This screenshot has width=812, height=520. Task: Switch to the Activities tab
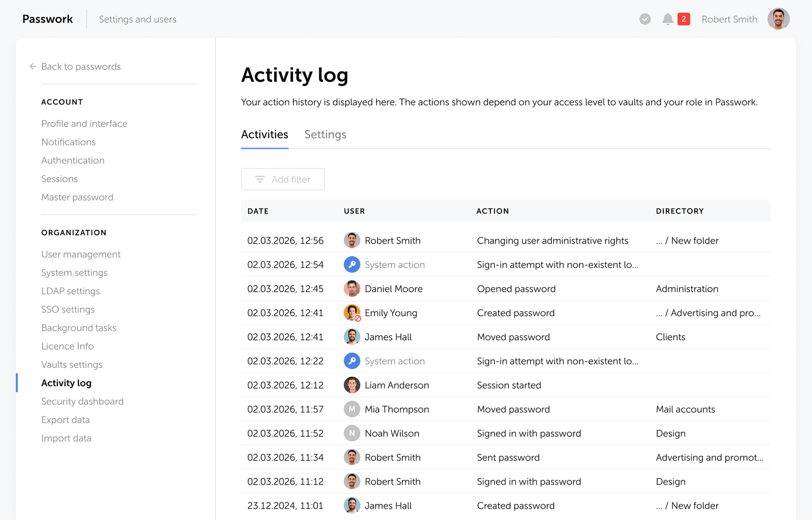(x=264, y=134)
